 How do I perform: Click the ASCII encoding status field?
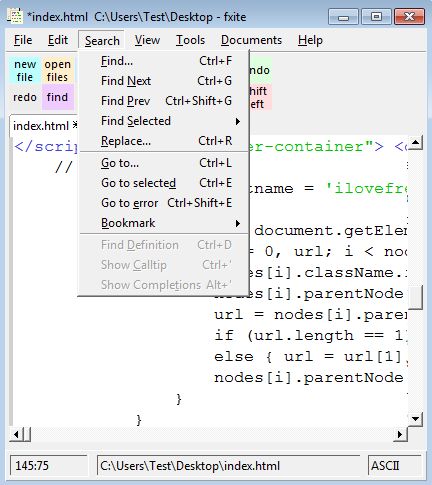point(394,465)
